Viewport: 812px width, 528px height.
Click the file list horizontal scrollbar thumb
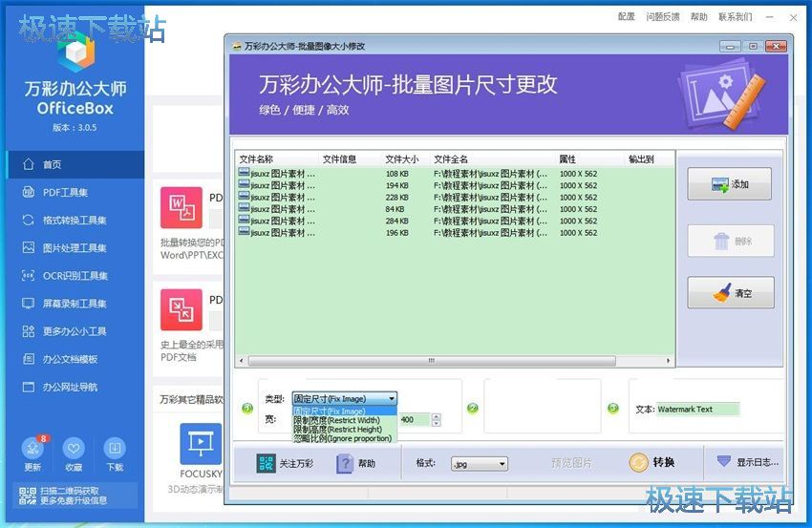pos(432,360)
